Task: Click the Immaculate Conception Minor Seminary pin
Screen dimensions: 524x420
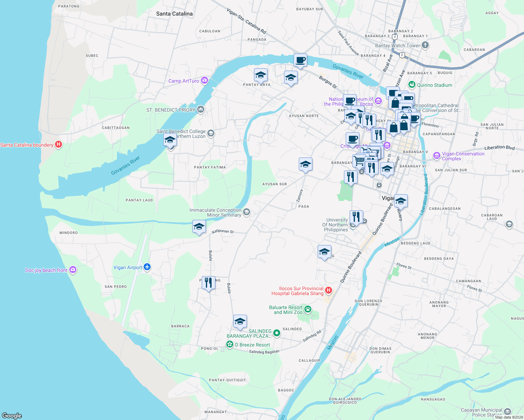Action: point(247,212)
